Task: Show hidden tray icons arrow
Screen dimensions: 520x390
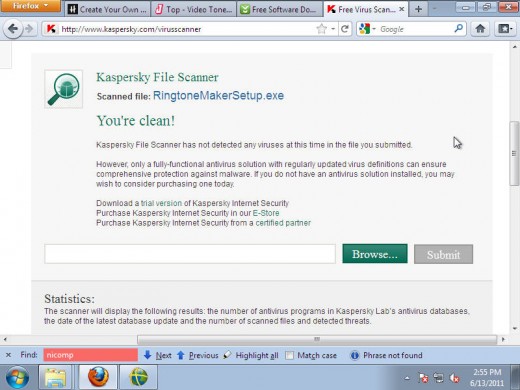Action: click(x=407, y=378)
